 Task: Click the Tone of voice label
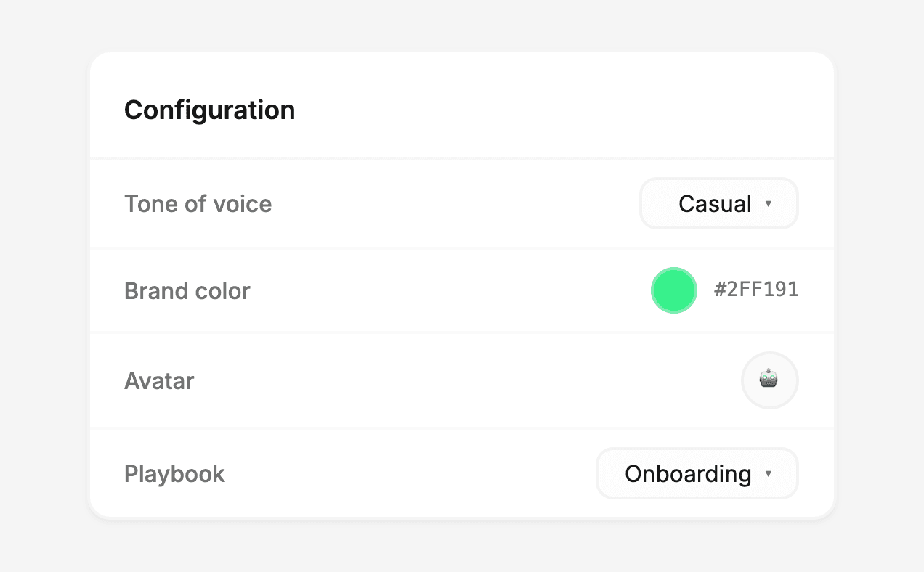198,204
